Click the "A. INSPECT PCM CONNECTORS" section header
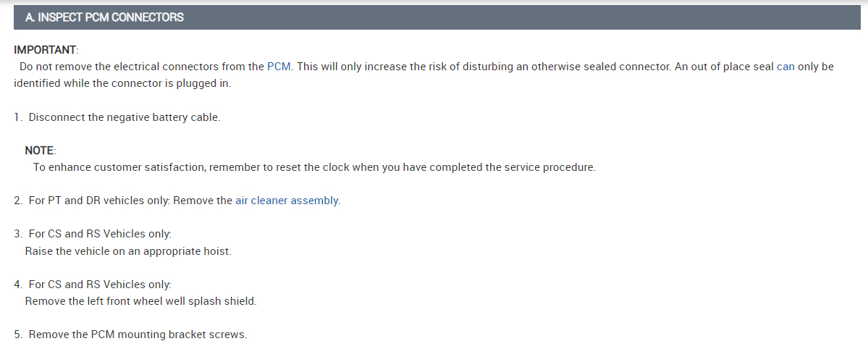The image size is (868, 362). click(x=104, y=17)
